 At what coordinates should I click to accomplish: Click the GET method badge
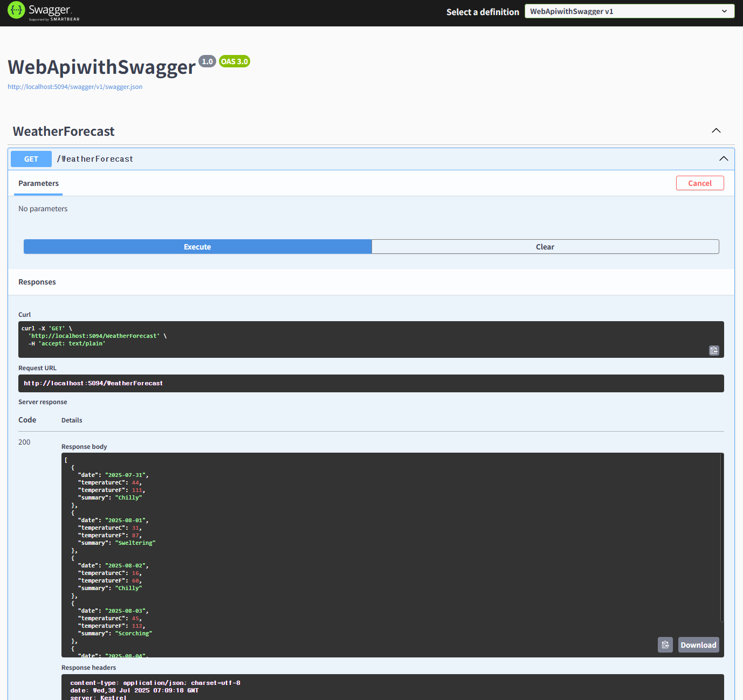tap(31, 159)
